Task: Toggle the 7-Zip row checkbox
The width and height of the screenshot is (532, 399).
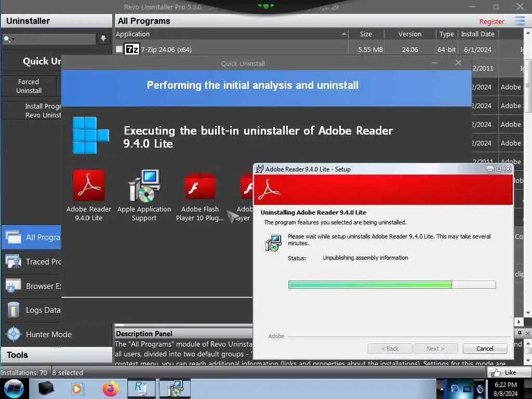Action: [119, 49]
